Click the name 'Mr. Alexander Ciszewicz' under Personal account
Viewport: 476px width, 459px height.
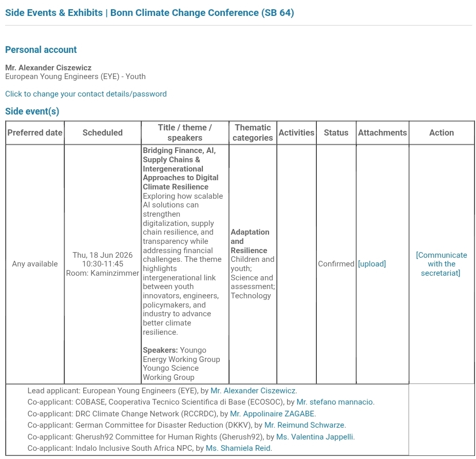[48, 67]
